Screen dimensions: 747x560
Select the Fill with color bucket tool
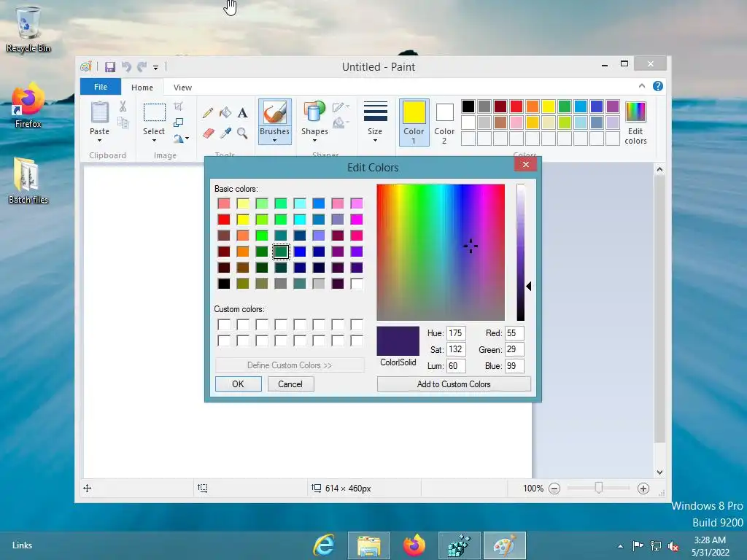225,112
